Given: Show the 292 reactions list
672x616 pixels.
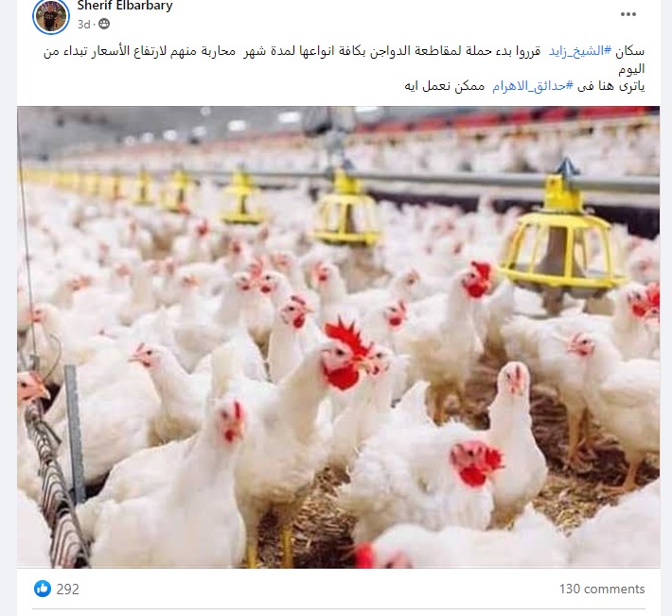Looking at the screenshot, I should [68, 589].
